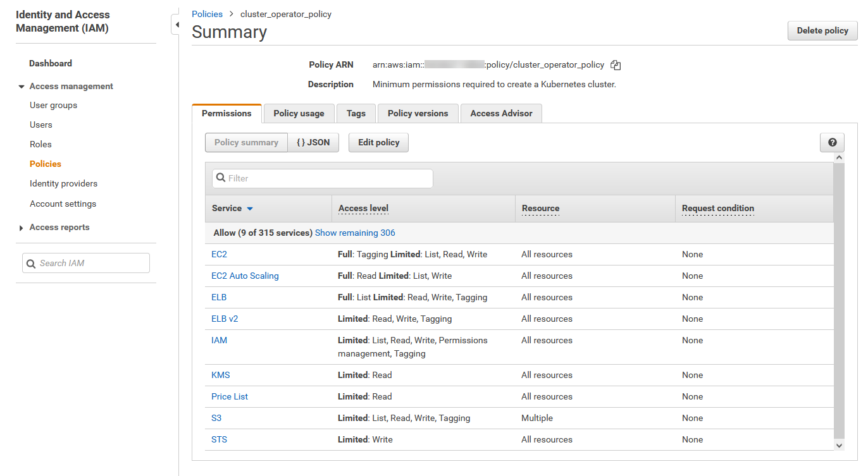The height and width of the screenshot is (476, 868).
Task: Open the Tags tab
Action: (x=356, y=114)
